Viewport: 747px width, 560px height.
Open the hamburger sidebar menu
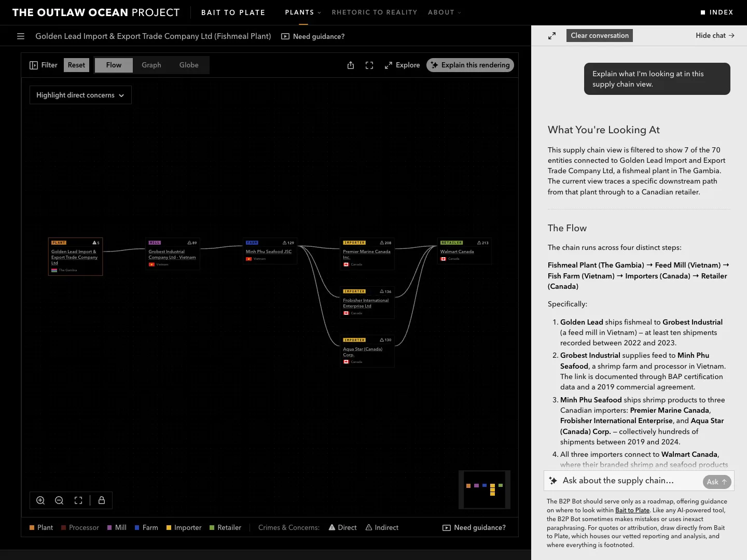(x=21, y=36)
